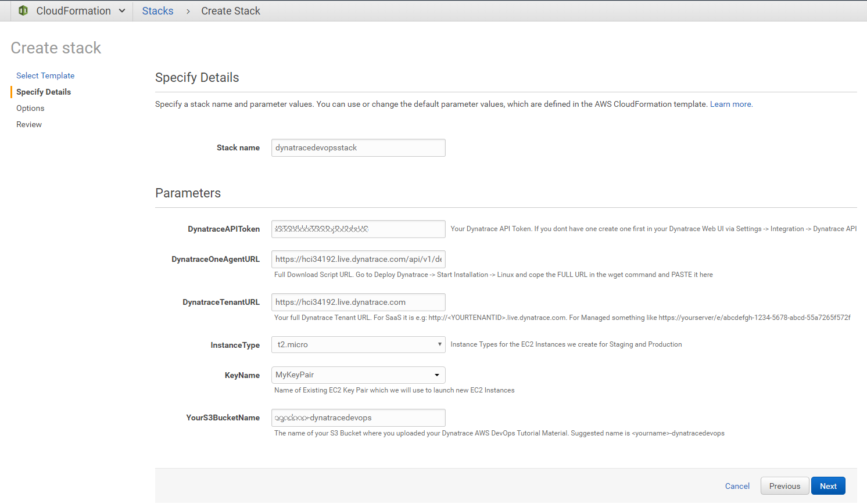Click the Create Stack breadcrumb text
Image resolution: width=867 pixels, height=504 pixels.
tap(231, 10)
